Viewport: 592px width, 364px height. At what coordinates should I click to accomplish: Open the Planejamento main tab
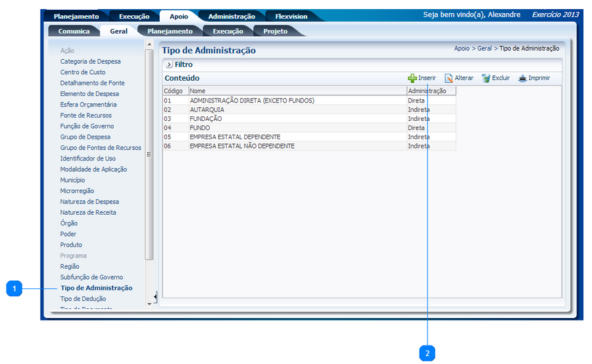(x=76, y=16)
